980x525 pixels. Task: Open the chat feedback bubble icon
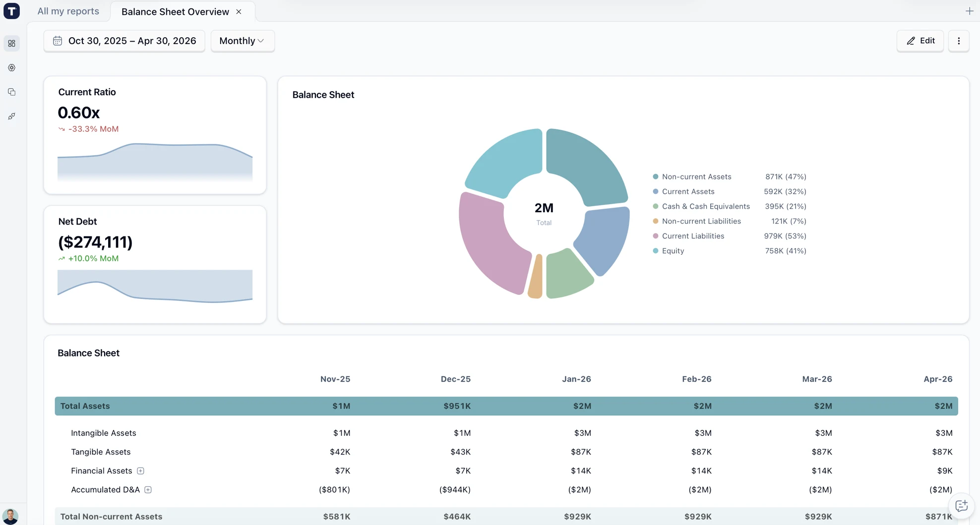pos(961,506)
